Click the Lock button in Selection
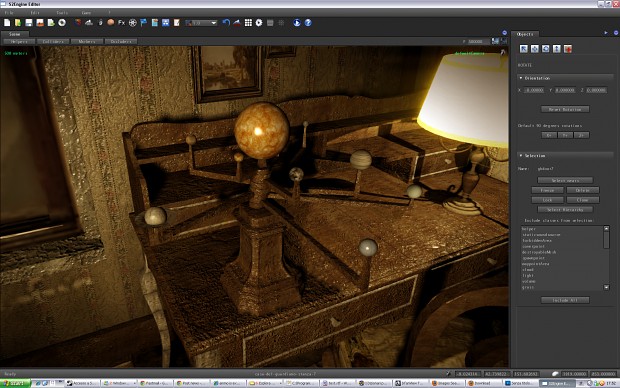 [547, 200]
